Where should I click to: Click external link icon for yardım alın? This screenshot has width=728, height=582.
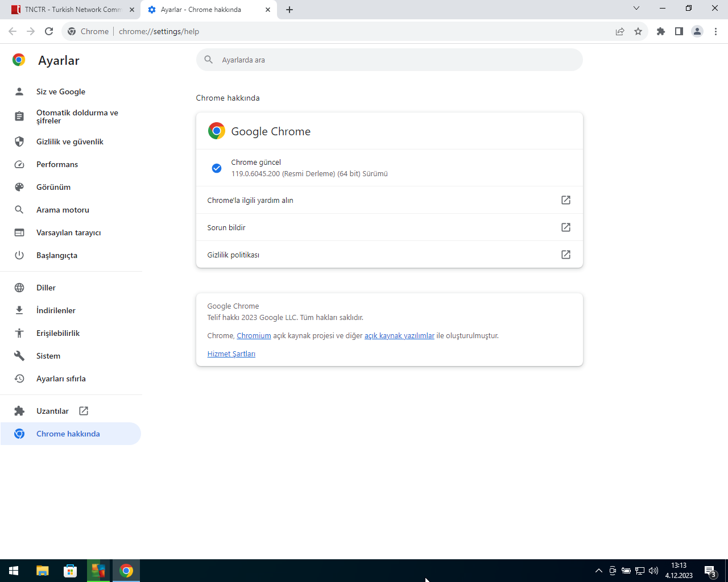566,200
